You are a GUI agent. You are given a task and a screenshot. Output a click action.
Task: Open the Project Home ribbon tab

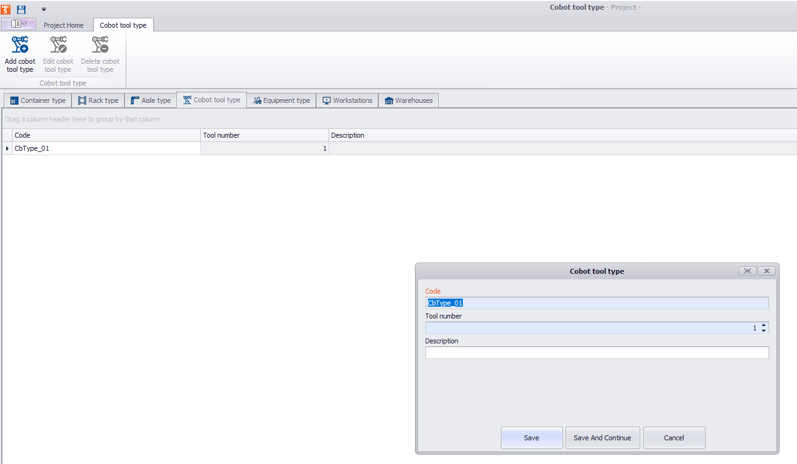[63, 25]
